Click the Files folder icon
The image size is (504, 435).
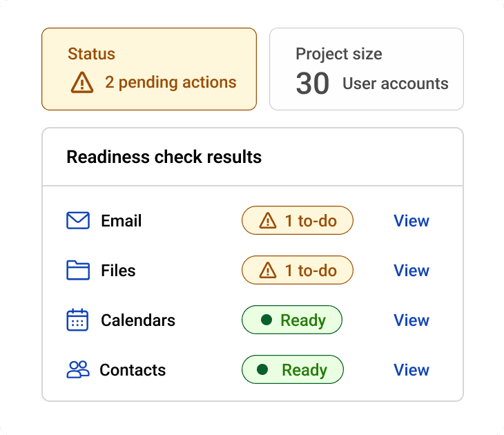coord(78,270)
